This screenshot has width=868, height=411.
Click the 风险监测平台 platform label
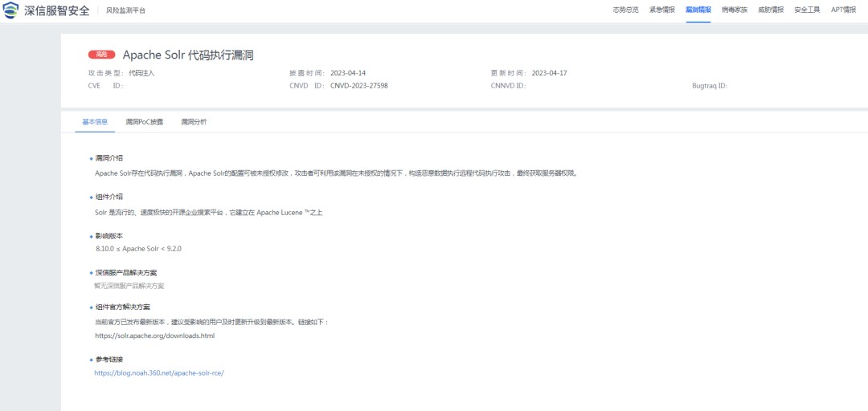point(125,10)
